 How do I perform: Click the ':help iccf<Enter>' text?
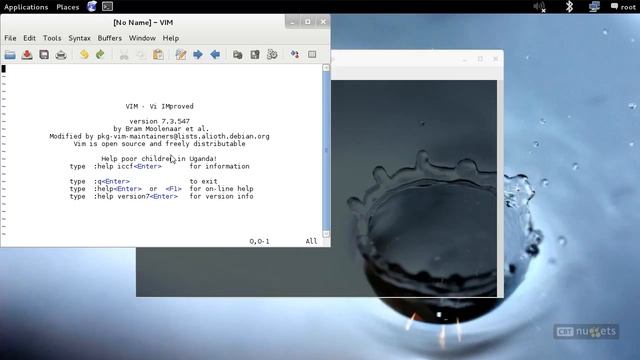click(x=128, y=167)
